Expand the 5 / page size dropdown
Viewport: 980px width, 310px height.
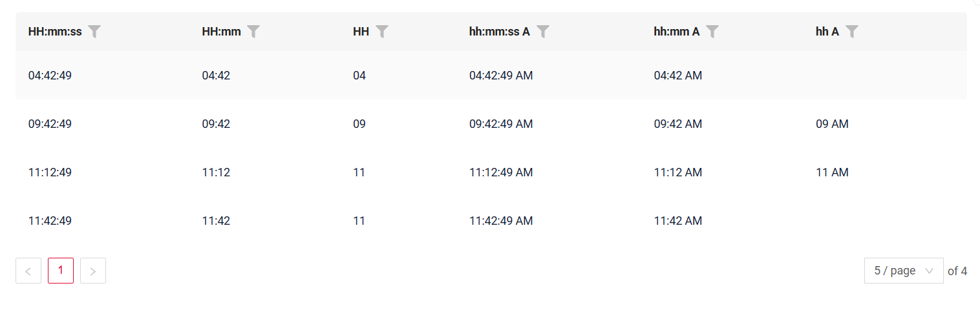pos(903,271)
